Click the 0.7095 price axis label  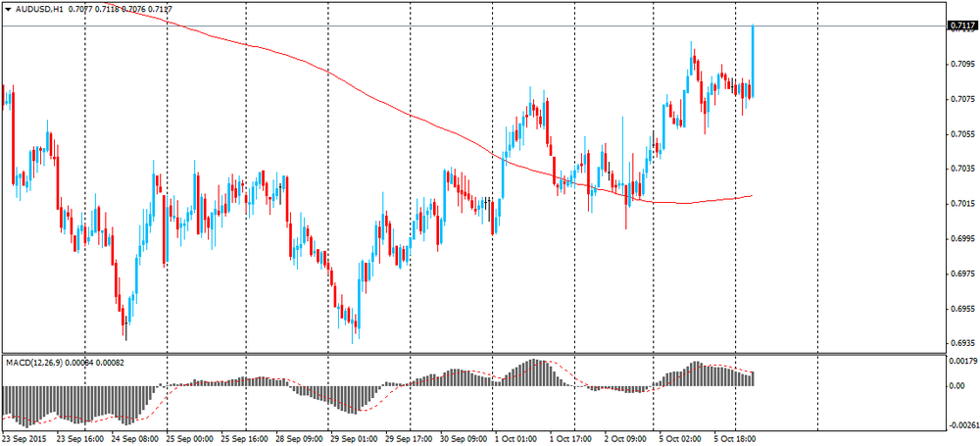(962, 64)
